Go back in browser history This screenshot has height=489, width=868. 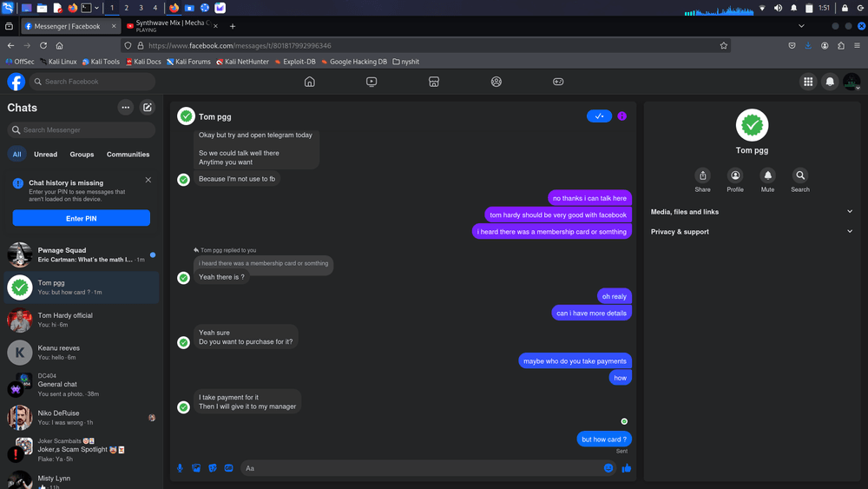click(10, 45)
